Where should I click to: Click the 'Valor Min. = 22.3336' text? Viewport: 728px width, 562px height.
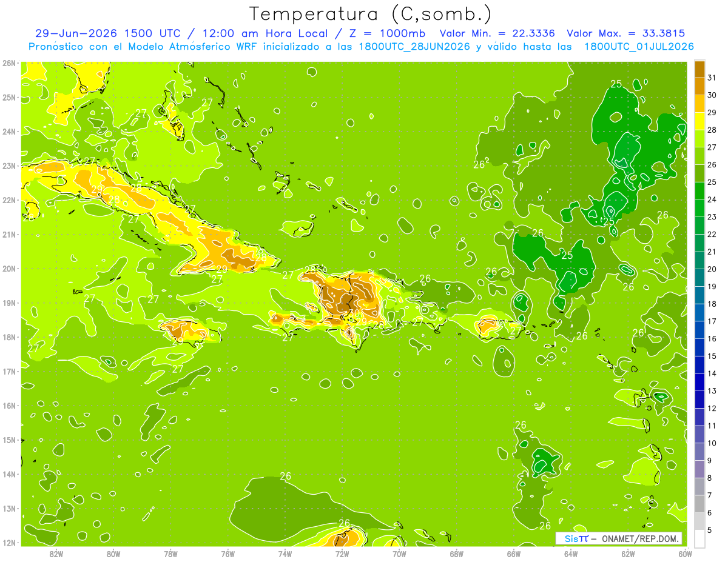coord(497,33)
